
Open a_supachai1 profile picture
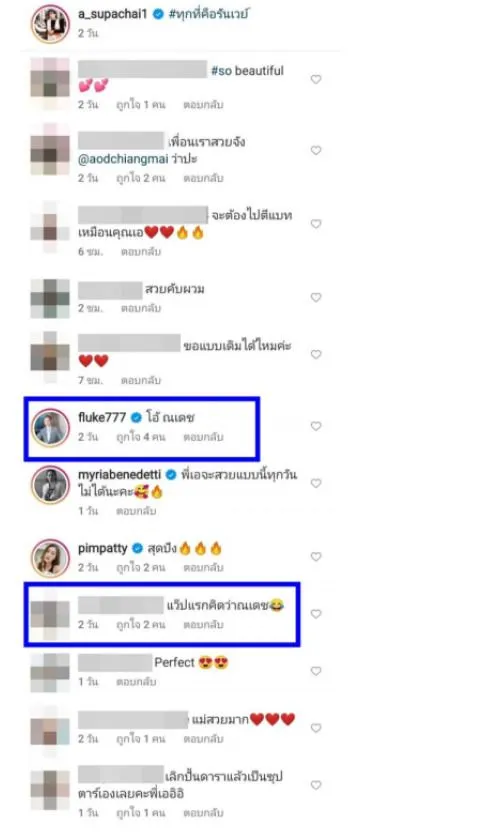50,24
